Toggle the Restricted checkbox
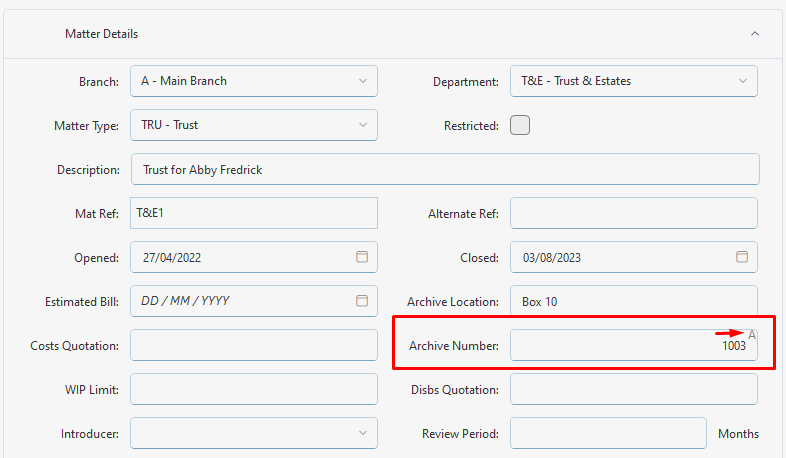The height and width of the screenshot is (458, 786). pos(520,125)
